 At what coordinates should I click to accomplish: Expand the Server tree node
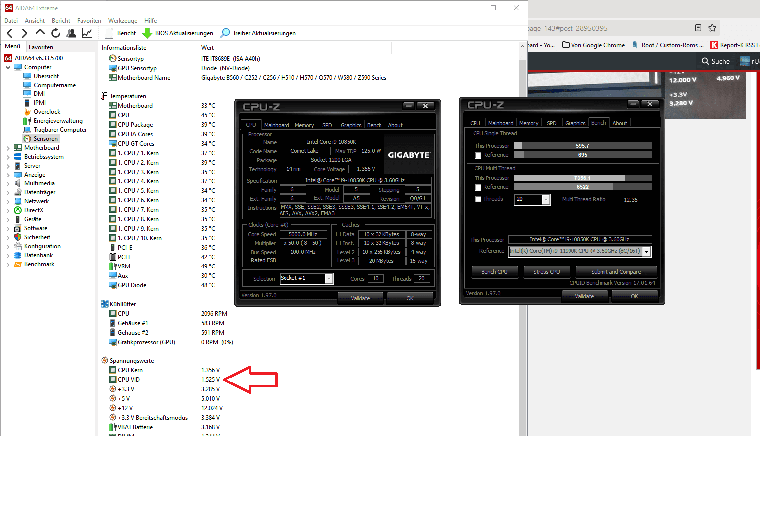(8, 166)
